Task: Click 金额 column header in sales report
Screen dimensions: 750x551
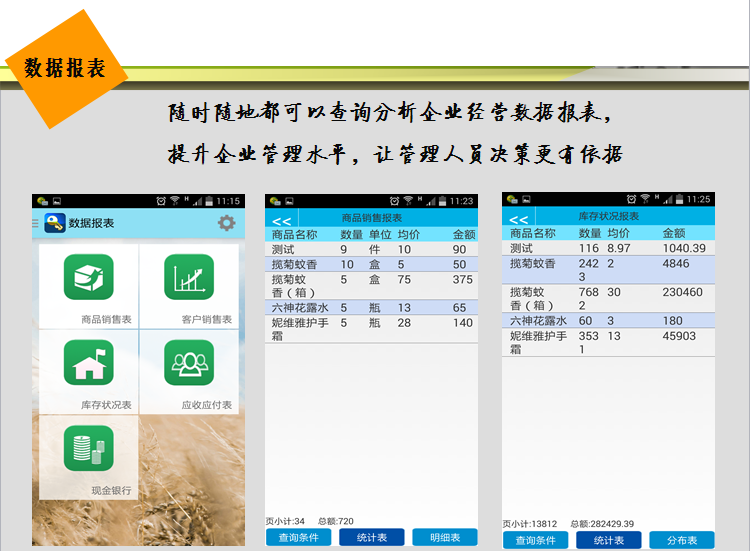Action: coord(463,235)
